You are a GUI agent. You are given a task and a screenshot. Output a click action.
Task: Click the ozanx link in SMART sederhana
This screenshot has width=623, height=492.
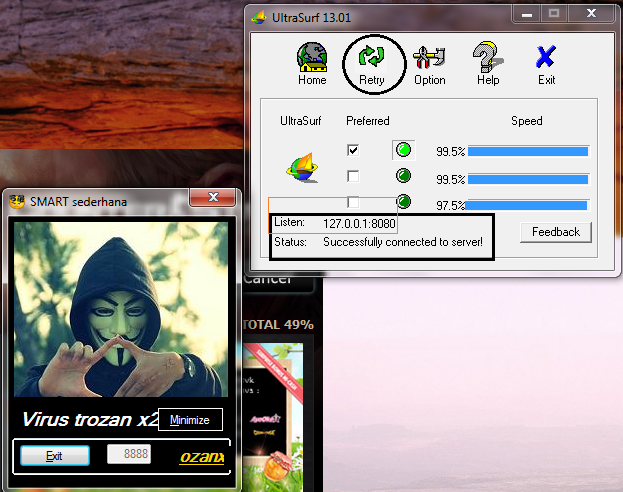point(202,457)
